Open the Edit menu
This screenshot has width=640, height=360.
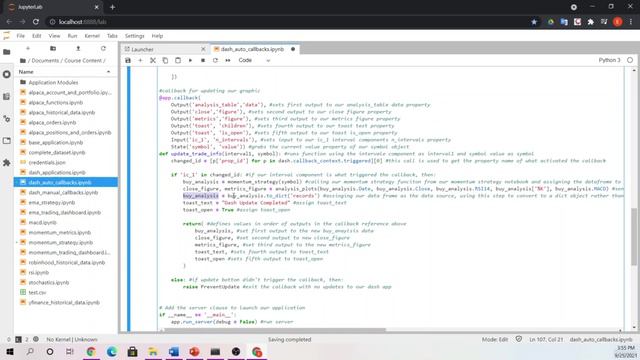[37, 36]
